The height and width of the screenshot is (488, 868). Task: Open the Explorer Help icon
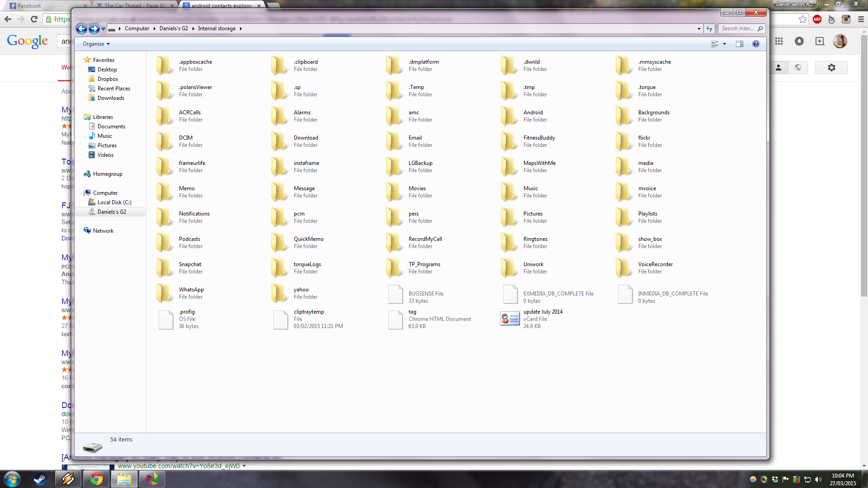[755, 44]
